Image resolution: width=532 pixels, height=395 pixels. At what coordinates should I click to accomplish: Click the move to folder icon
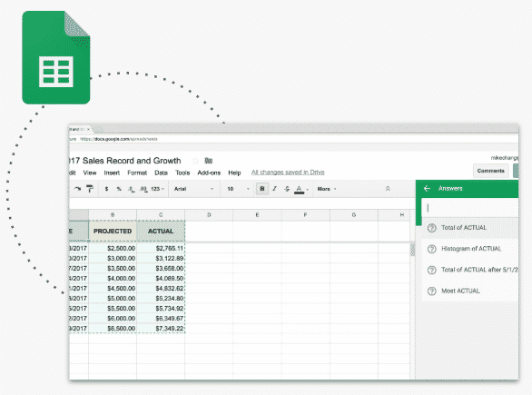208,161
